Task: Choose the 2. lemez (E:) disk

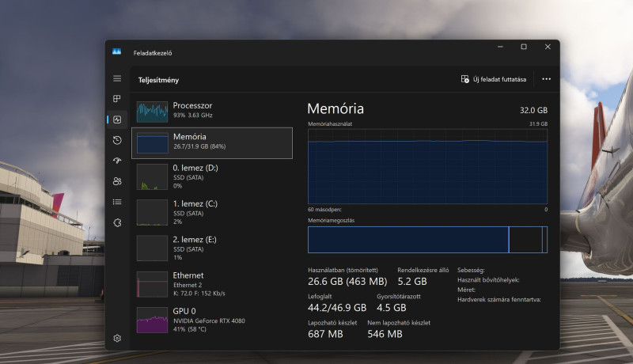Action: point(214,247)
